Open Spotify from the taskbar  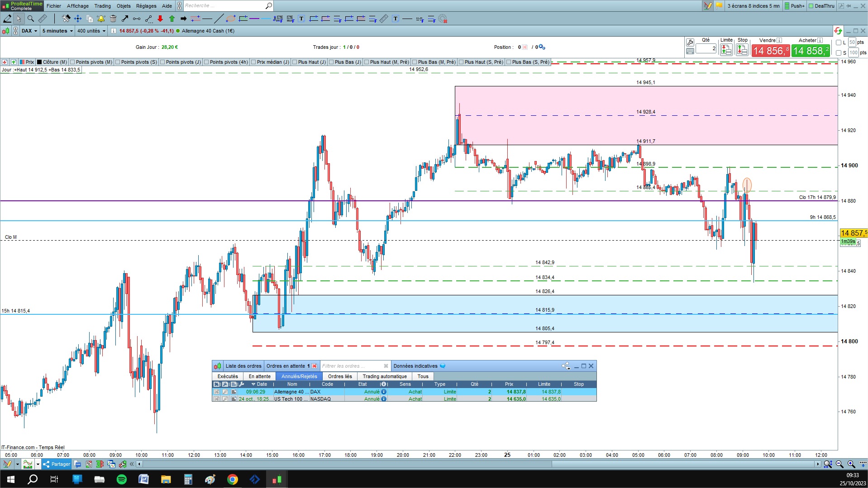122,479
